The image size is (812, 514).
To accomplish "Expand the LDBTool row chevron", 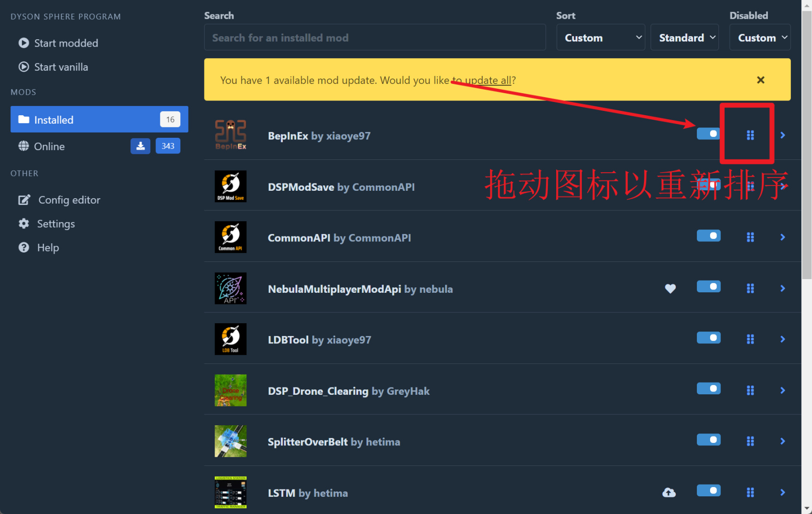I will pyautogui.click(x=783, y=339).
